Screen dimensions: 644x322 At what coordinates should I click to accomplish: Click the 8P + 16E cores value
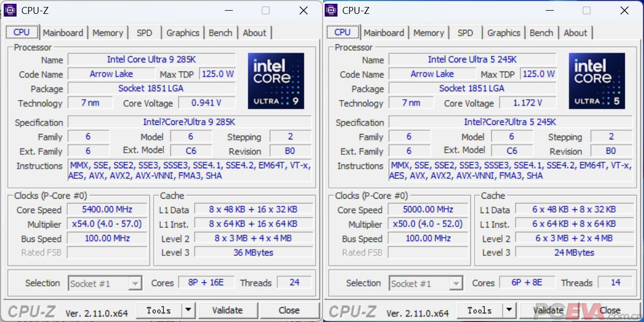click(206, 282)
